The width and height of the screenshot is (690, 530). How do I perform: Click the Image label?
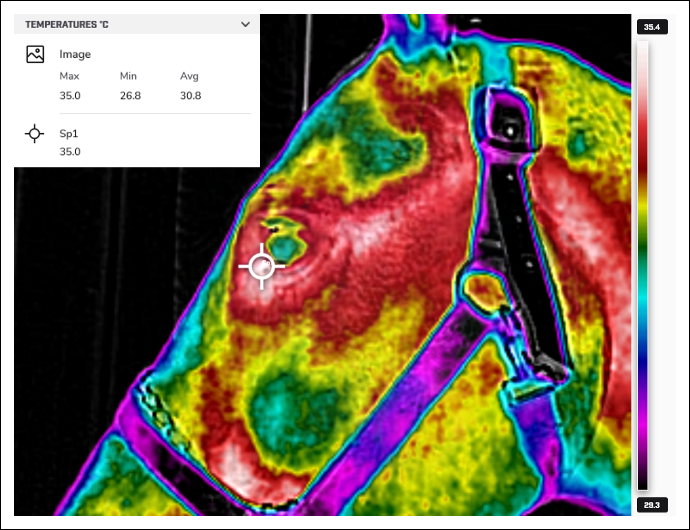75,54
